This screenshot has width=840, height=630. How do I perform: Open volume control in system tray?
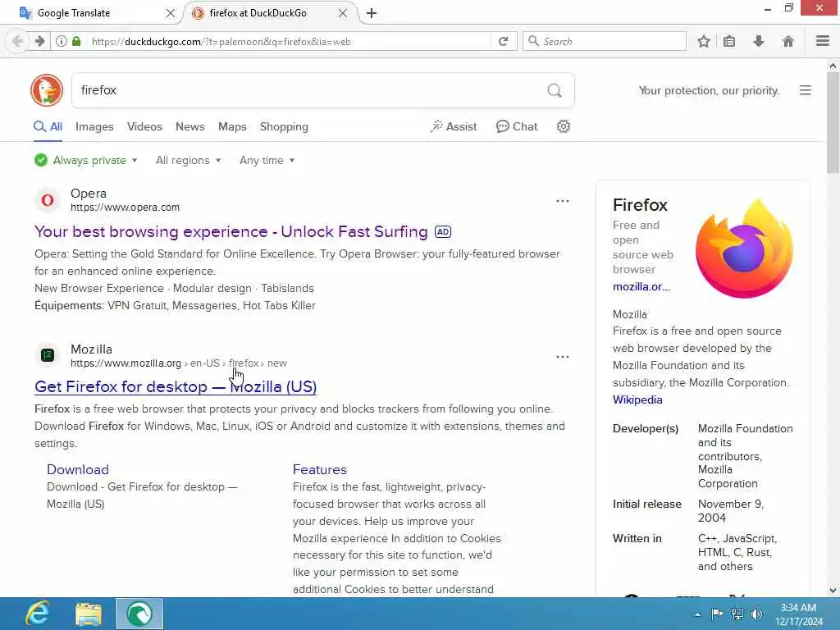coord(756,614)
